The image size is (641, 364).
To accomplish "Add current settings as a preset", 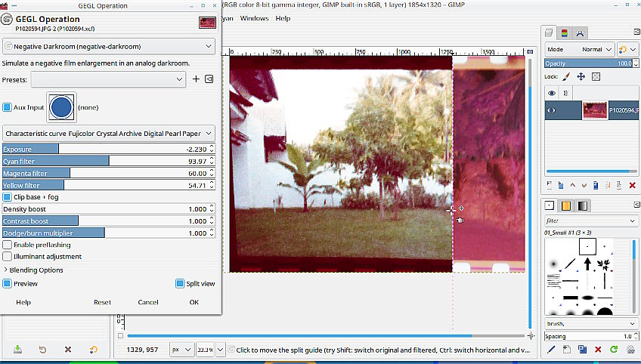I will 196,79.
